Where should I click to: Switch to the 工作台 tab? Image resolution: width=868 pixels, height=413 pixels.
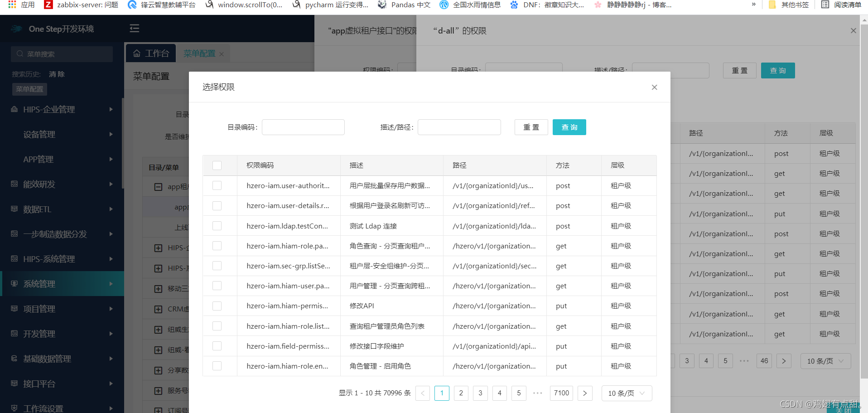(151, 53)
